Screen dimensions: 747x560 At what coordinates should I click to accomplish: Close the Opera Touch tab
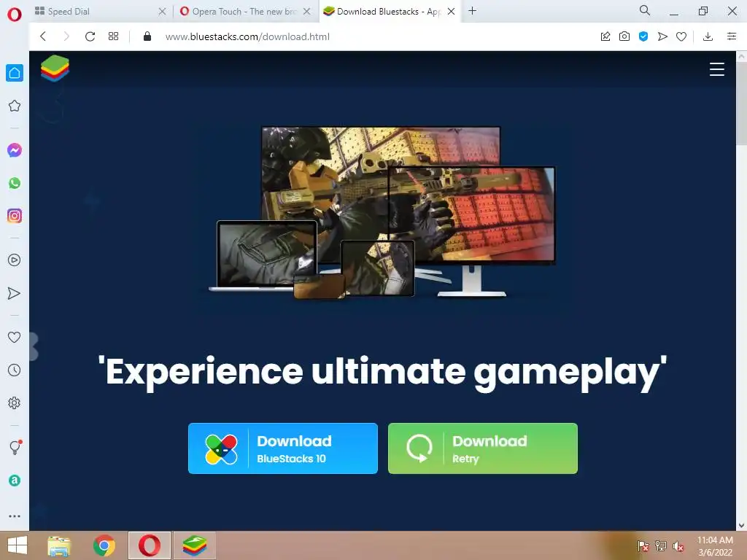[x=307, y=12]
